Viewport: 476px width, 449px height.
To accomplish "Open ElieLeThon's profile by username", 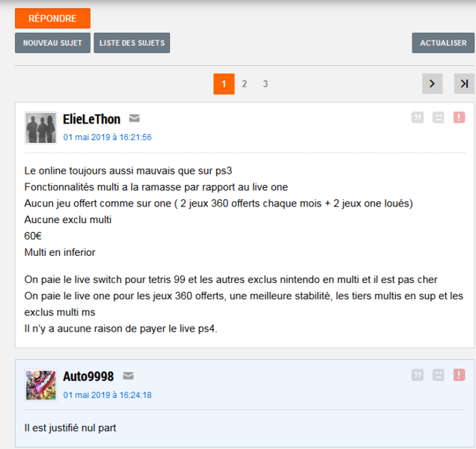I will [x=91, y=119].
